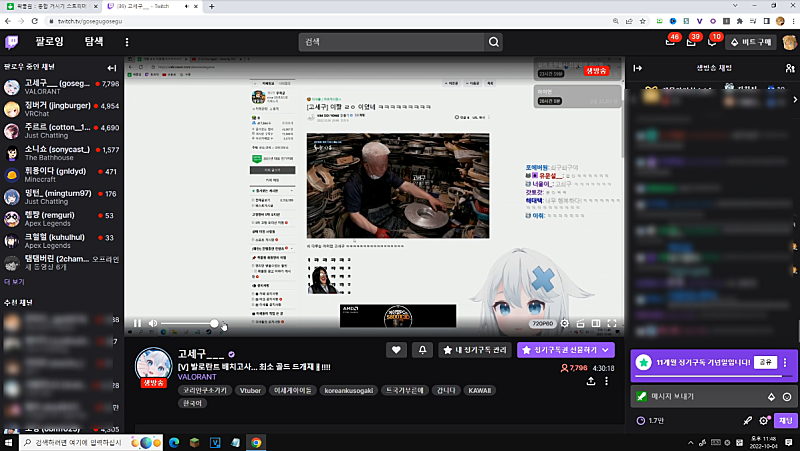Manage my subscription (내 정기구독 관리)
The image size is (800, 451).
click(475, 350)
